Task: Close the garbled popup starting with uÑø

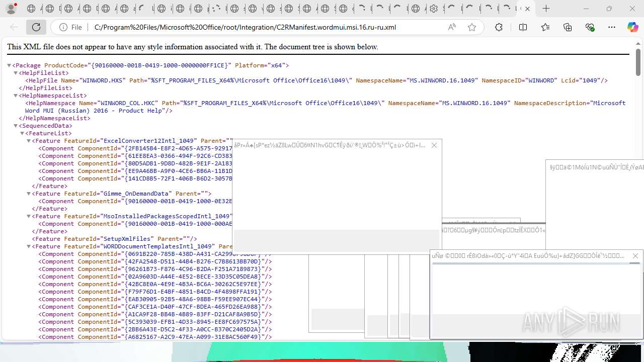Action: pyautogui.click(x=635, y=256)
